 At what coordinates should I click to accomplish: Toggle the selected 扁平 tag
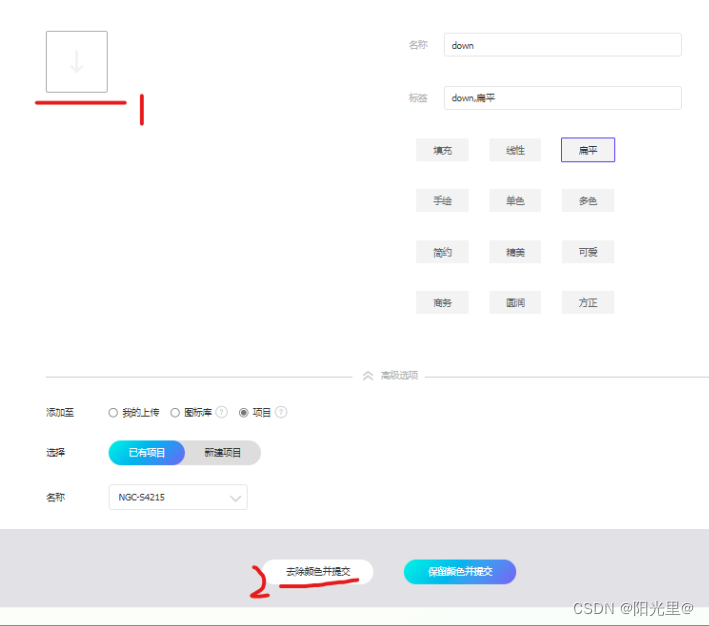coord(588,150)
